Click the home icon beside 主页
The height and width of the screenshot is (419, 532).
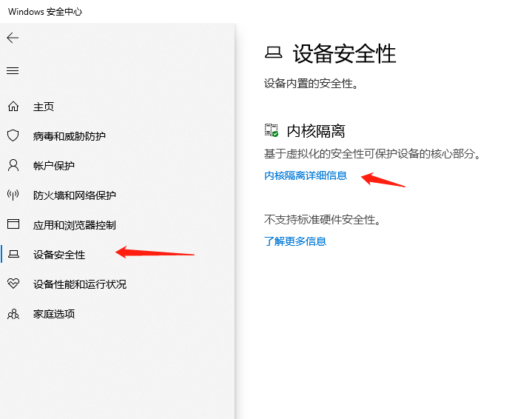click(13, 107)
